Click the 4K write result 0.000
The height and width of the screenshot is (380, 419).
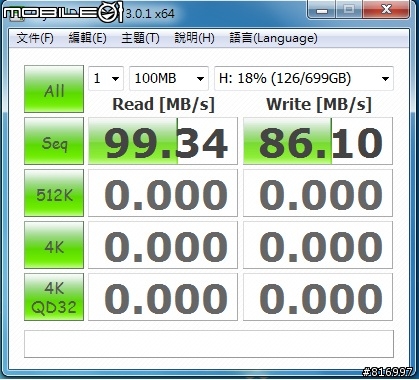point(318,245)
